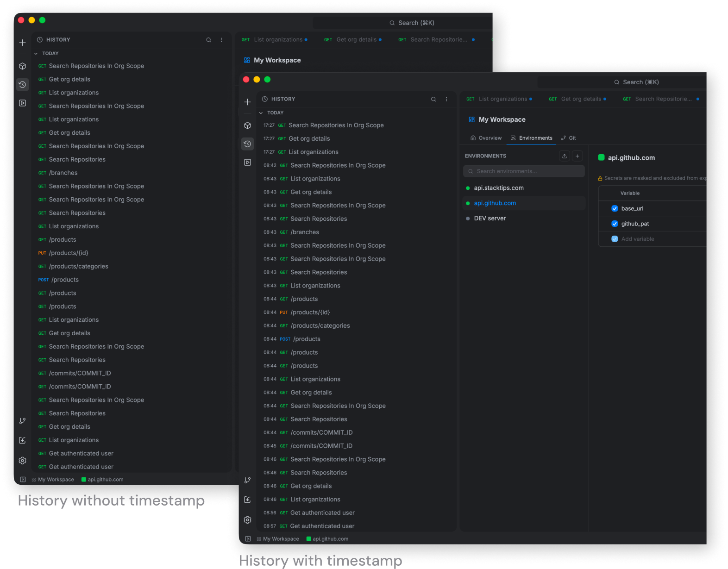Image resolution: width=728 pixels, height=569 pixels.
Task: Click the plus icon in the back window sidebar
Action: [x=22, y=43]
